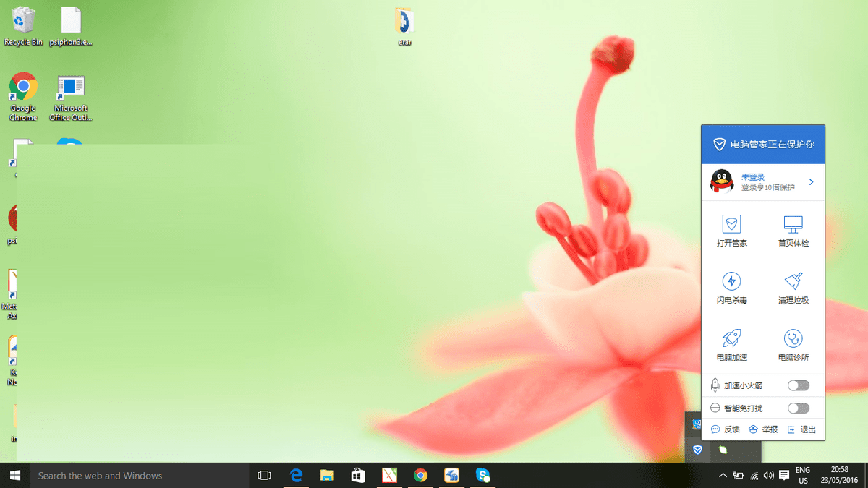Click 反馈 feedback at panel bottom
This screenshot has height=488, width=868.
(726, 429)
